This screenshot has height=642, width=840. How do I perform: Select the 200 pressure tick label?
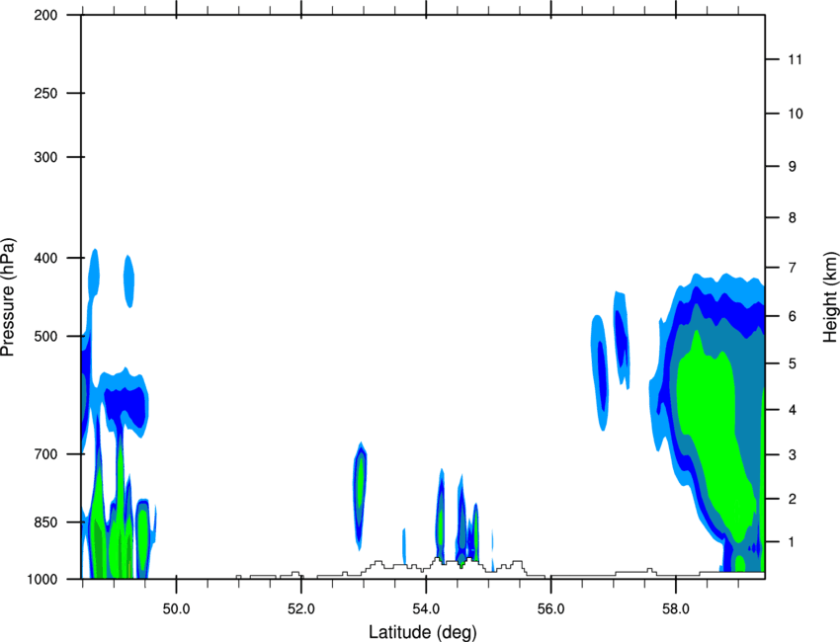point(45,15)
